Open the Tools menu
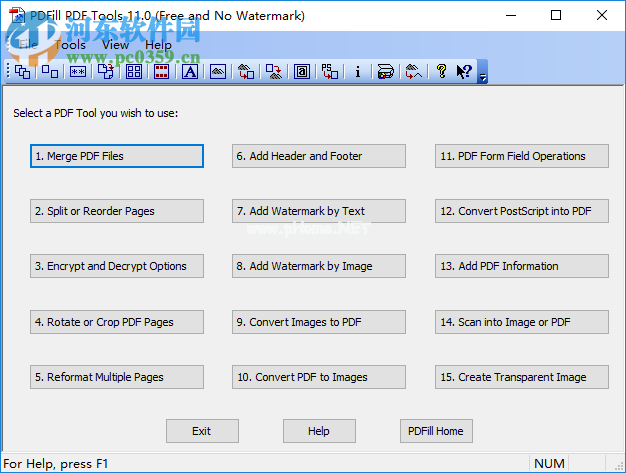626x473 pixels. coord(70,45)
